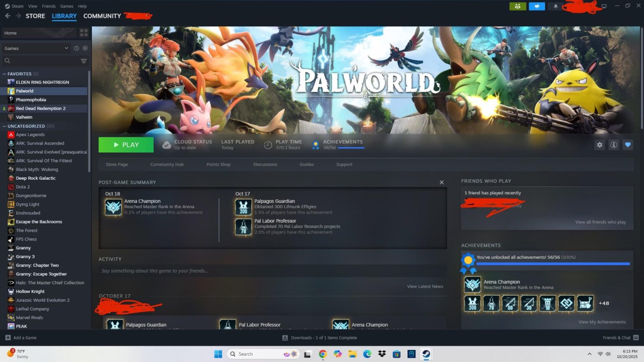Switch library to grid collections view

point(84,33)
